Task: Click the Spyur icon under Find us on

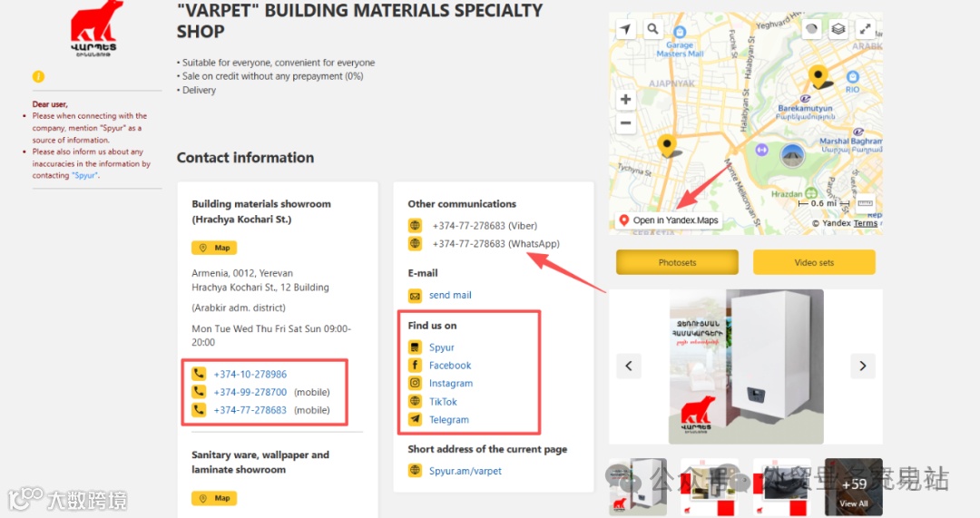Action: 415,347
